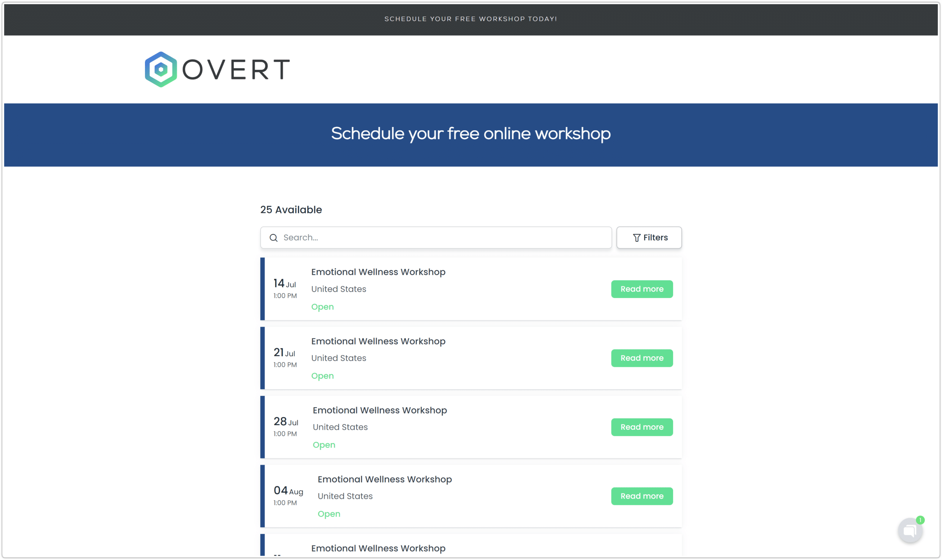Read more about the 21 Jul workshop
942x560 pixels.
pos(642,358)
